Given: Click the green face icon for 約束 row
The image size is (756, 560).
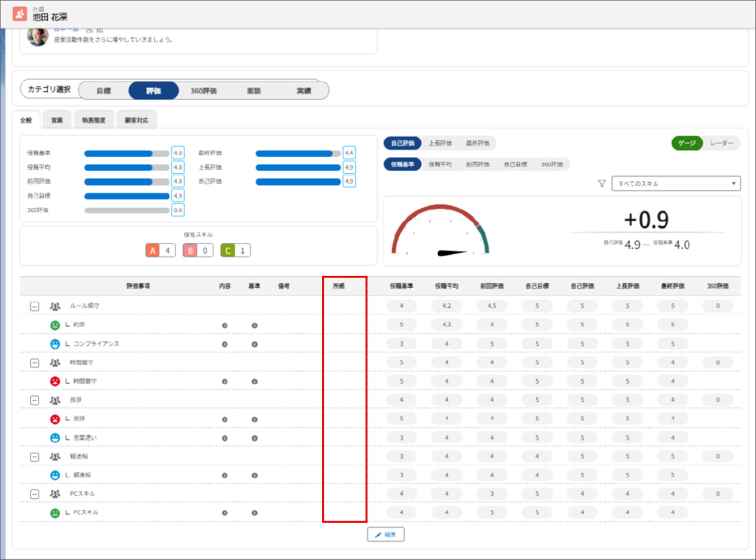Looking at the screenshot, I should (55, 325).
